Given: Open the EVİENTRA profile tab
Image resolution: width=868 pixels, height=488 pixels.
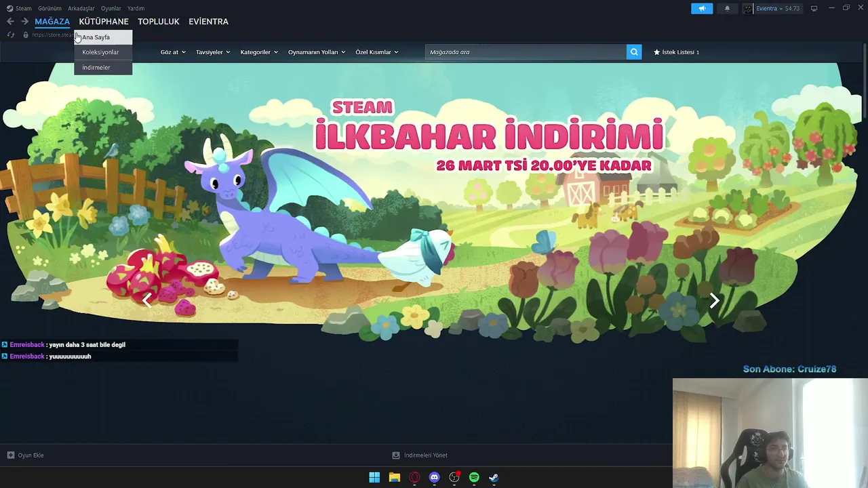Looking at the screenshot, I should pos(208,22).
